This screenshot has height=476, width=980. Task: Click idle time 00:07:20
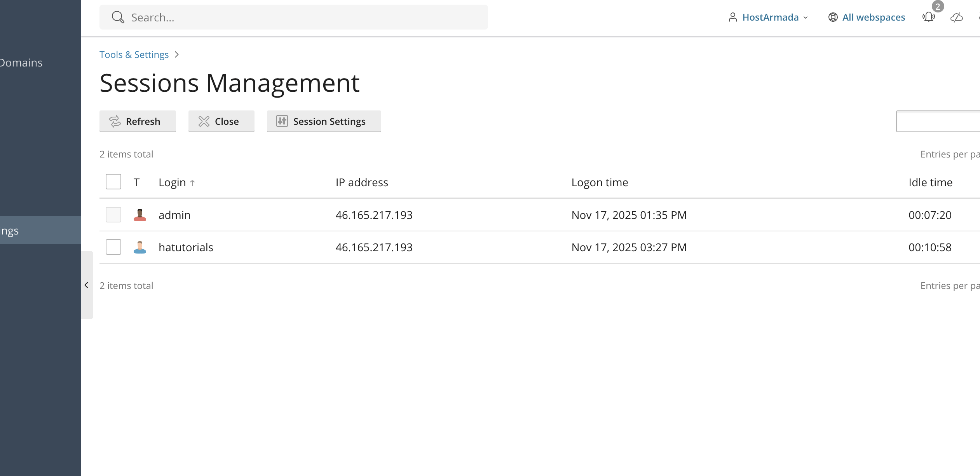point(930,215)
